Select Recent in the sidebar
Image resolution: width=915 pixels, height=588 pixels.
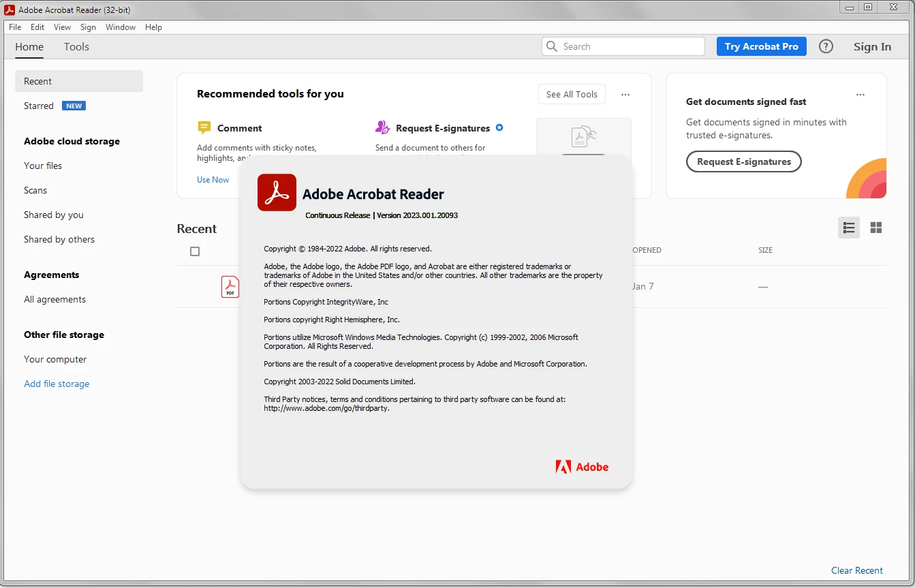pyautogui.click(x=79, y=81)
